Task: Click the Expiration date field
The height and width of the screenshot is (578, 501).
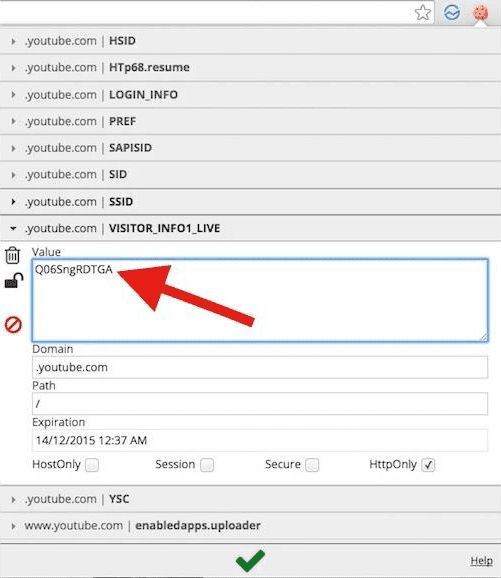Action: (x=260, y=440)
